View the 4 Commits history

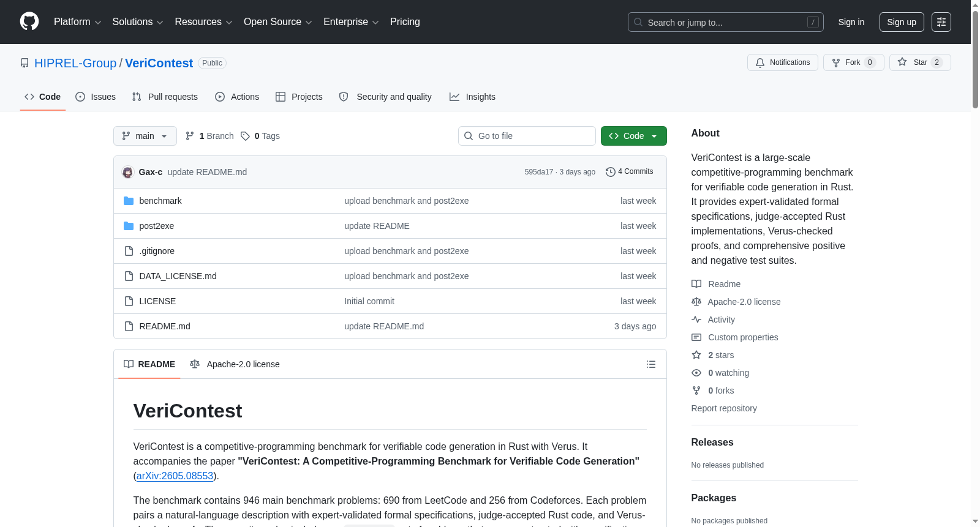point(629,172)
